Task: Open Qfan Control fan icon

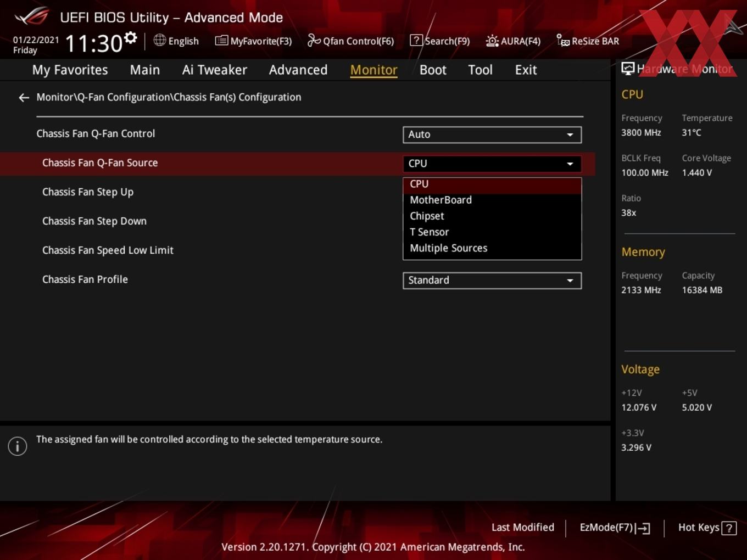Action: (314, 40)
